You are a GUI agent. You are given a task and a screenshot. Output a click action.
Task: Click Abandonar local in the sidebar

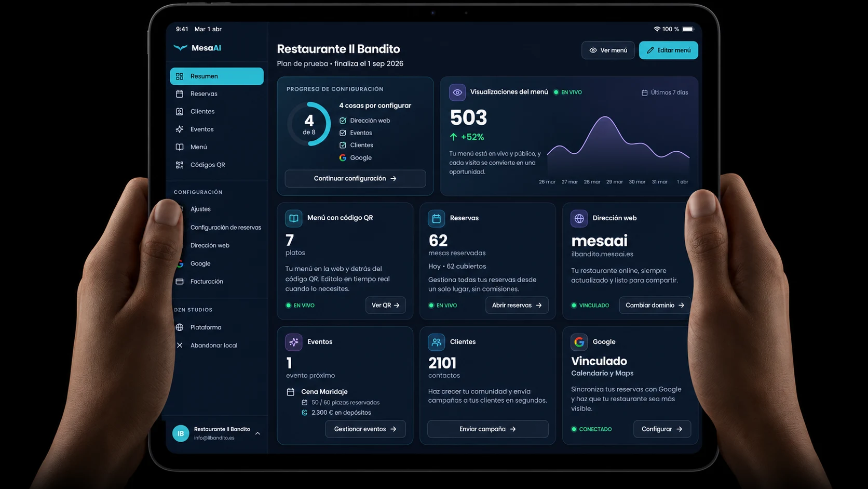tap(216, 346)
